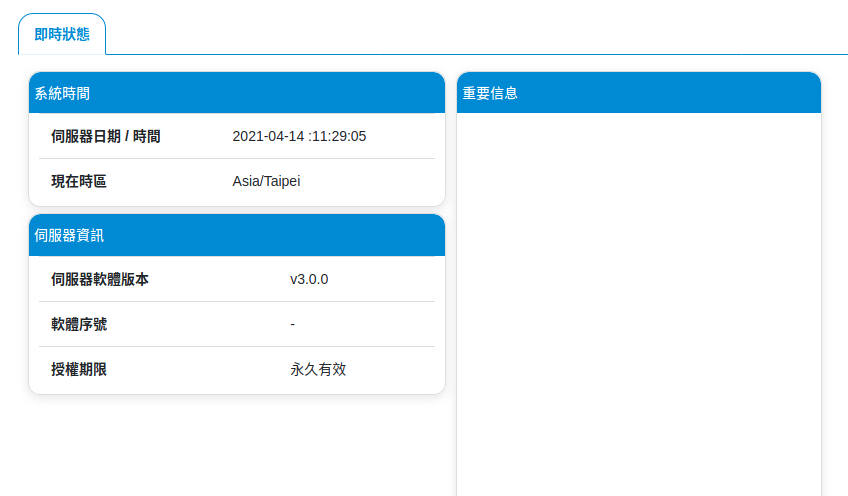
Task: Select the v3.0.0 version value
Action: pos(309,279)
